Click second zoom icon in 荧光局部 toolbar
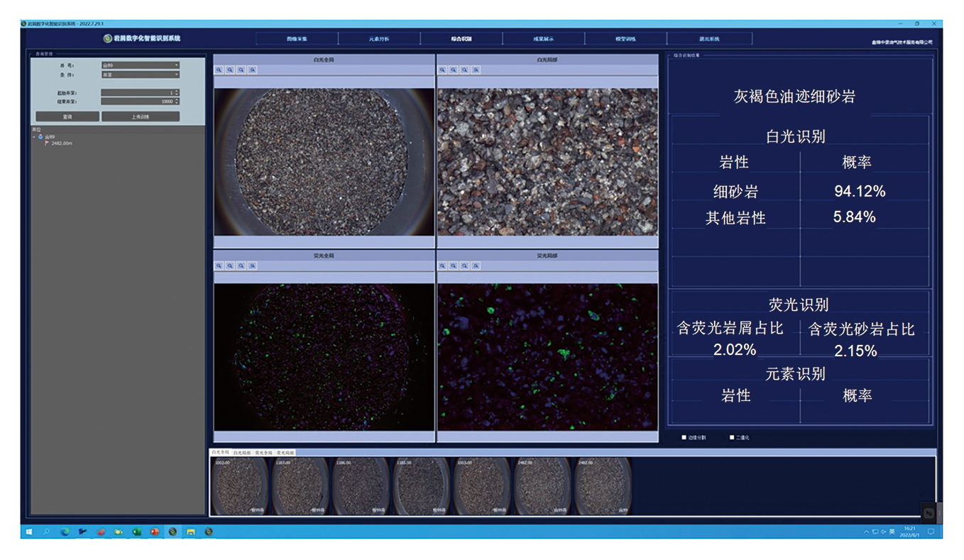964x560 pixels. pyautogui.click(x=454, y=266)
